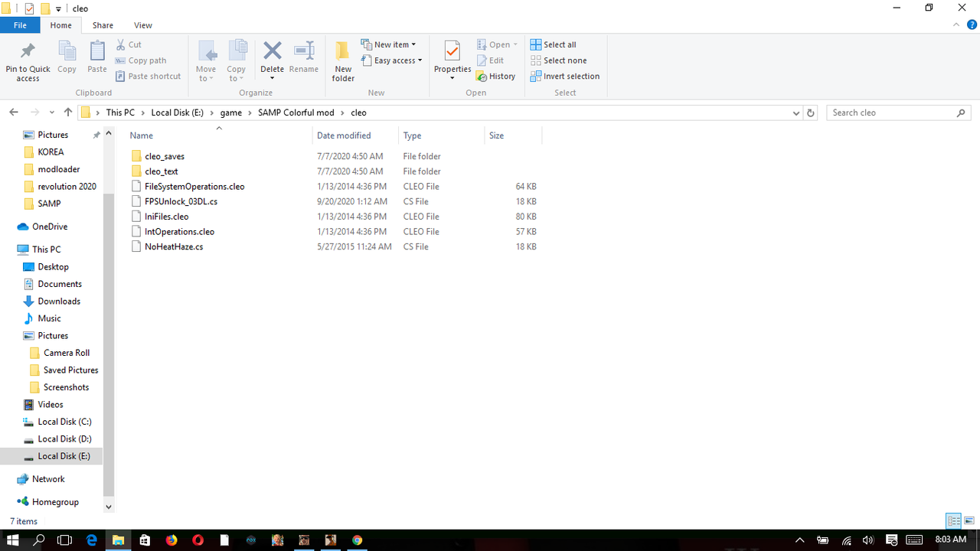Open OneDrive in navigation pane
Image resolution: width=980 pixels, height=551 pixels.
tap(50, 227)
